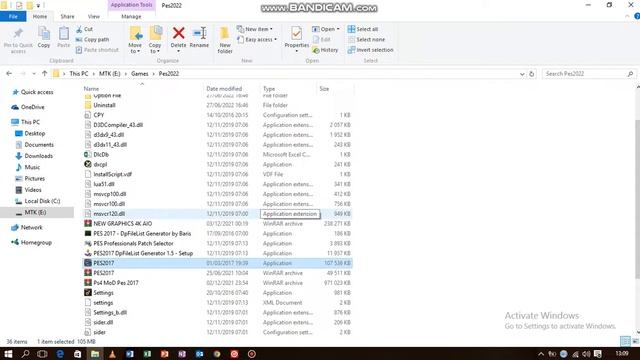This screenshot has height=360, width=640.
Task: Select Network in navigation pane
Action: pyautogui.click(x=31, y=227)
